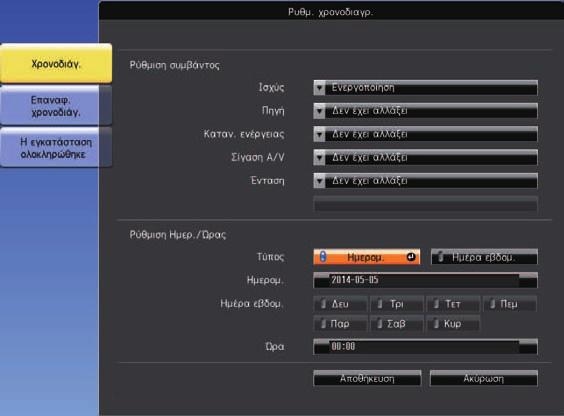Open the Χρονοδιάγ. tab
This screenshot has height=416, width=564.
pos(56,64)
